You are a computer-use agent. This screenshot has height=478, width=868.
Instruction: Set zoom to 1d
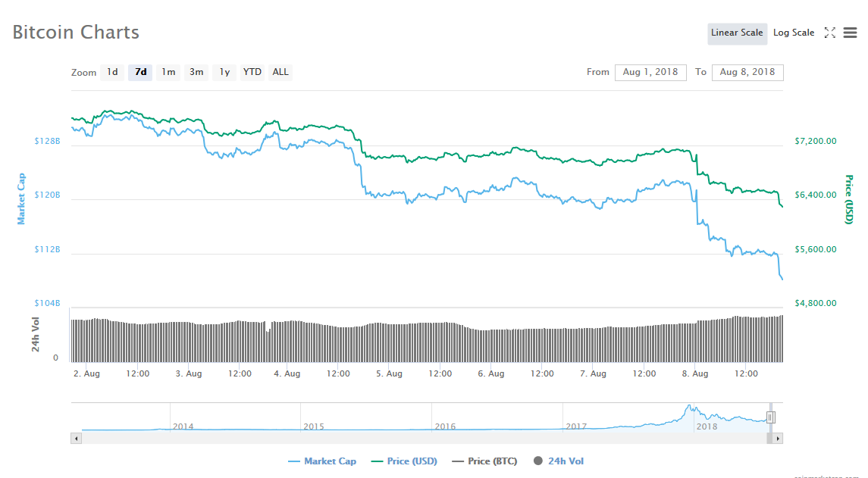pyautogui.click(x=112, y=72)
